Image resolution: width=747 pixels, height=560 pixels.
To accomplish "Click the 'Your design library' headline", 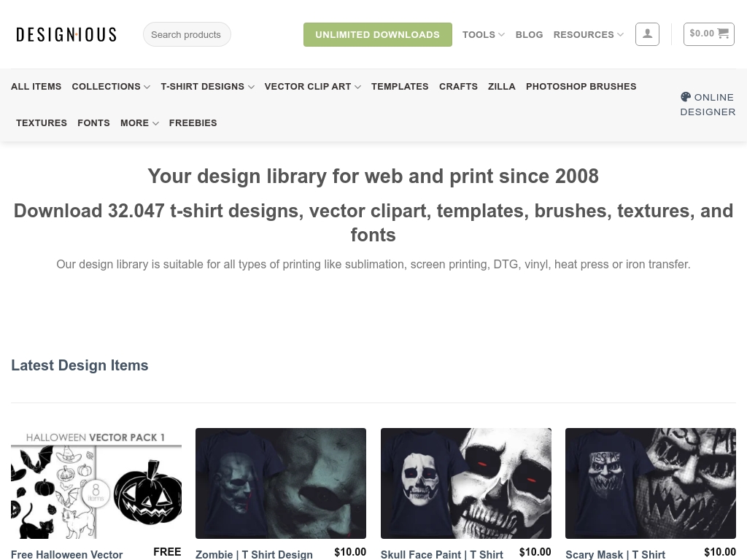I will [373, 176].
